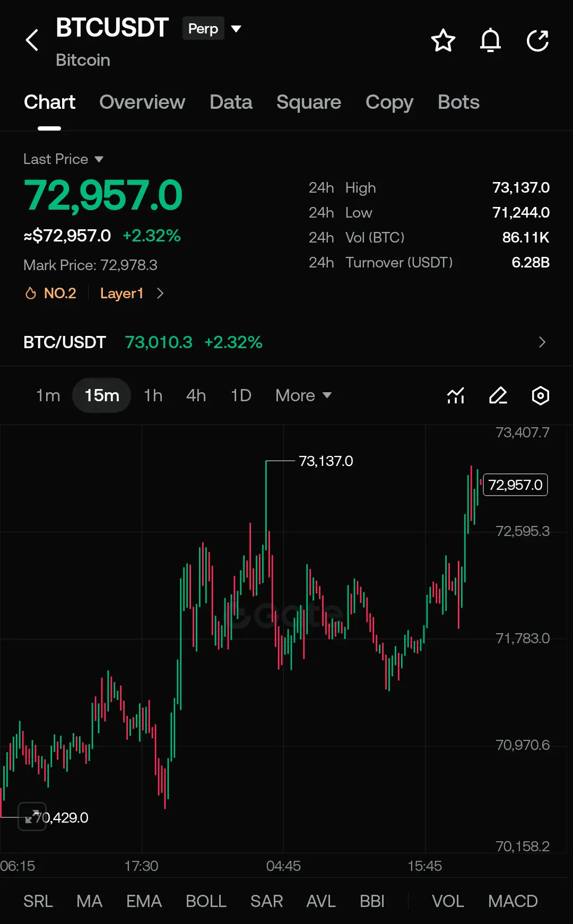Open chart indicators icon
Image resolution: width=573 pixels, height=924 pixels.
click(x=456, y=395)
